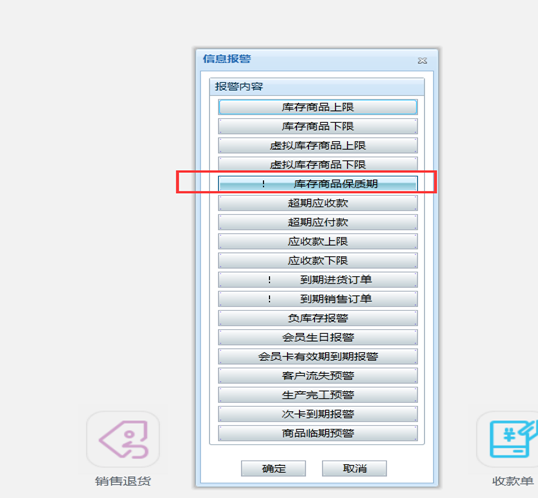Close the 信息报警 dialog
Image resolution: width=538 pixels, height=498 pixels.
pyautogui.click(x=422, y=61)
